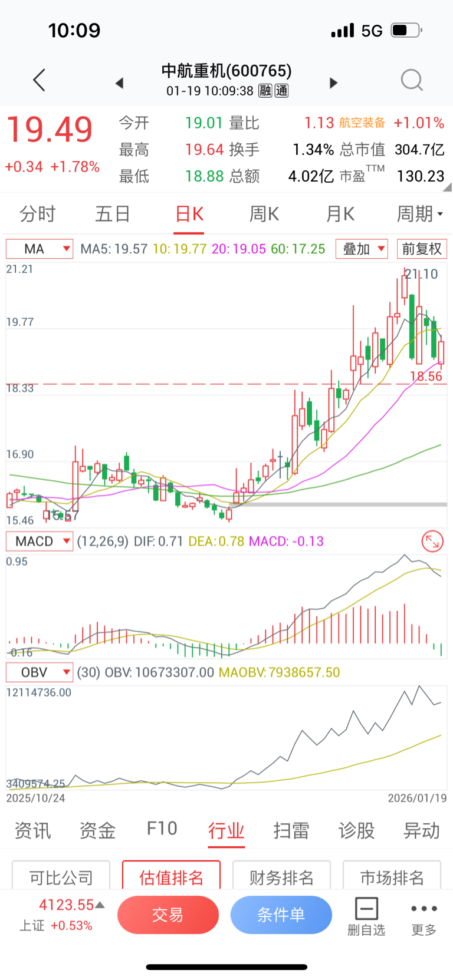Expand quote details corner triangle
453x980 pixels.
448,187
